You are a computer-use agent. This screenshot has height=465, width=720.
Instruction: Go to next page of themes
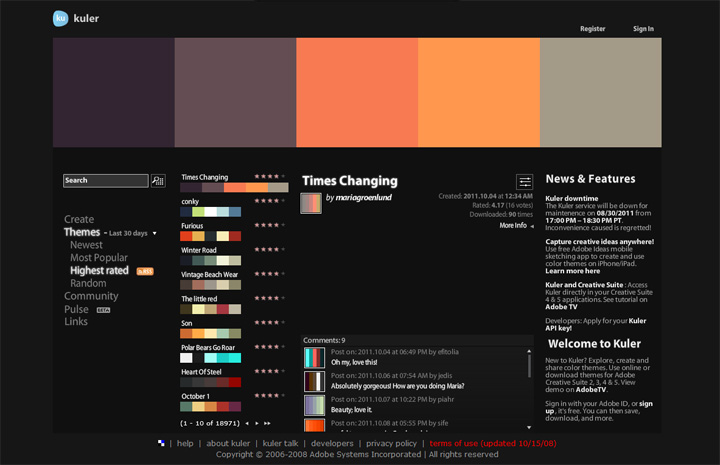click(x=258, y=424)
